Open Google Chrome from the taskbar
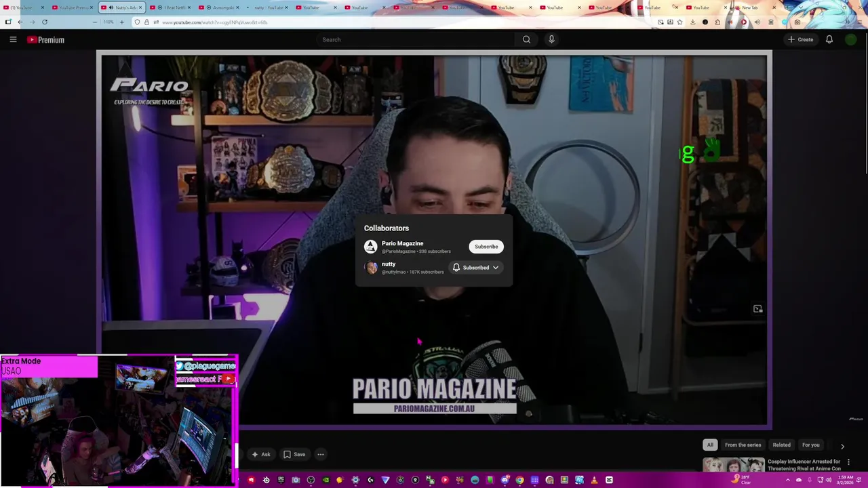868x488 pixels. point(519,480)
